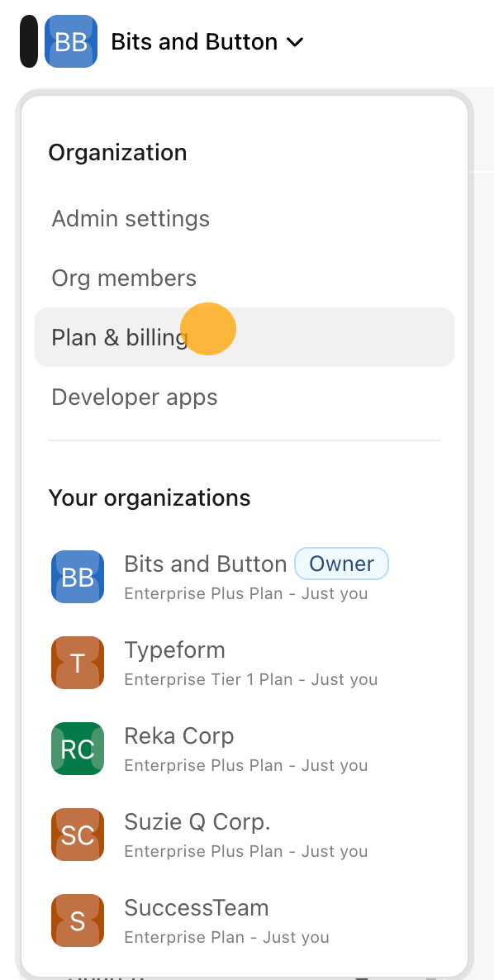
Task: Click the Bits and Button BB list avatar
Action: click(x=78, y=576)
